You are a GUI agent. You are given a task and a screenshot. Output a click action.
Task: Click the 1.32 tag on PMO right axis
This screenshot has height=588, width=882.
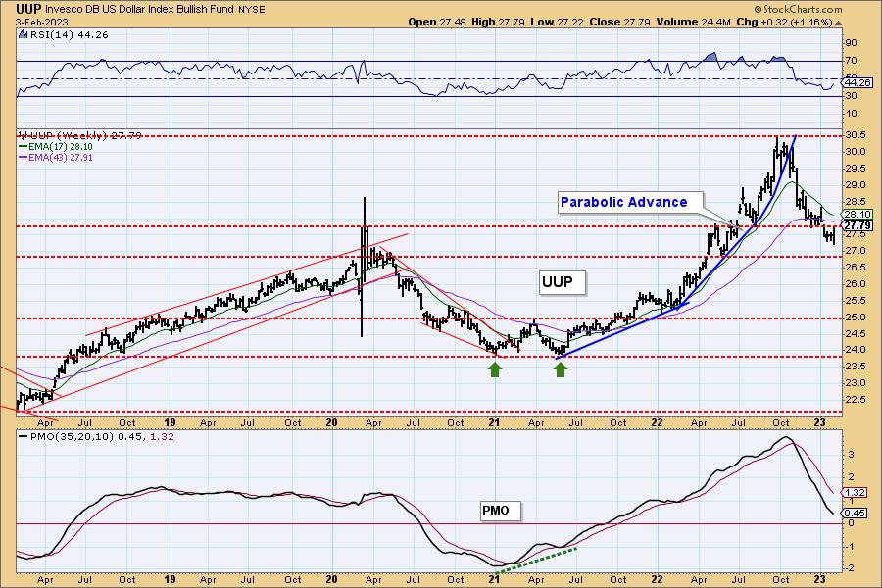click(x=855, y=492)
